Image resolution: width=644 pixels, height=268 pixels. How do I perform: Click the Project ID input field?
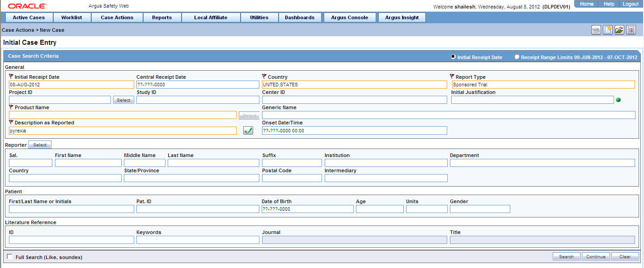click(60, 100)
